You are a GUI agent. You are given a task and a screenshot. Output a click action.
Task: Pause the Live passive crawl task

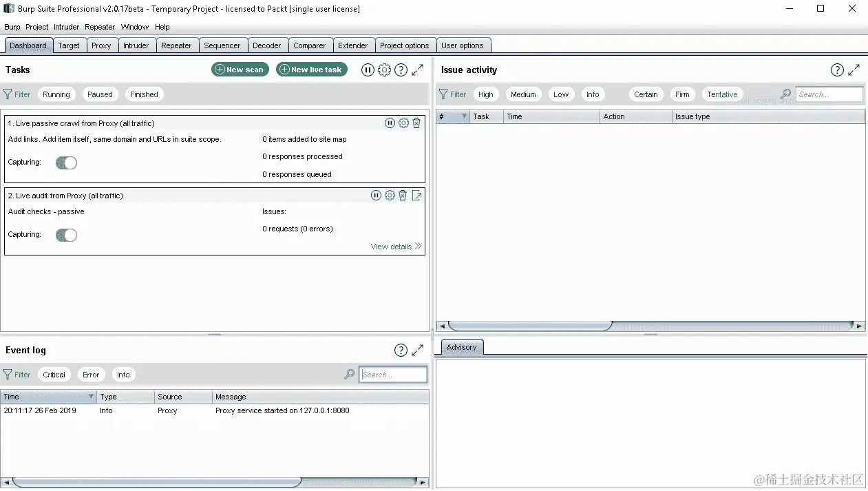tap(390, 123)
